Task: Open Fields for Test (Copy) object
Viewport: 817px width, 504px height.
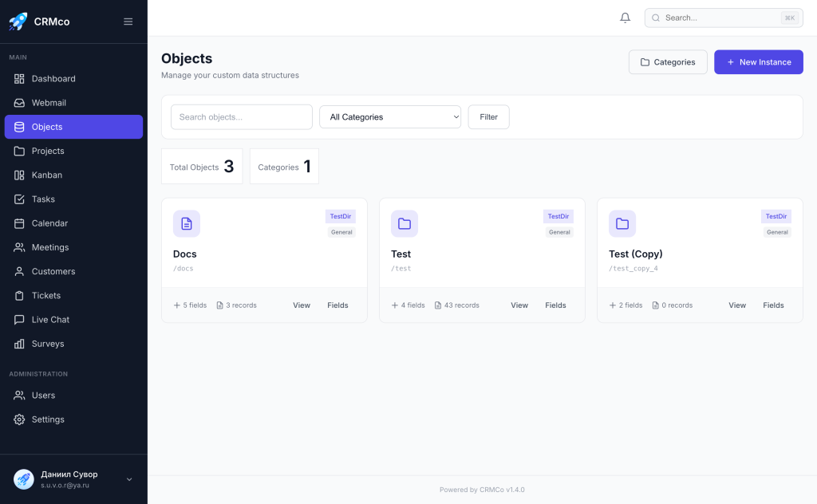Action: point(773,305)
